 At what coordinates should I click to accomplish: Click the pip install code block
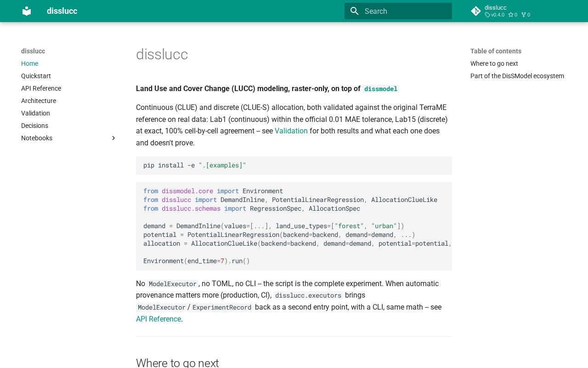coord(294,166)
